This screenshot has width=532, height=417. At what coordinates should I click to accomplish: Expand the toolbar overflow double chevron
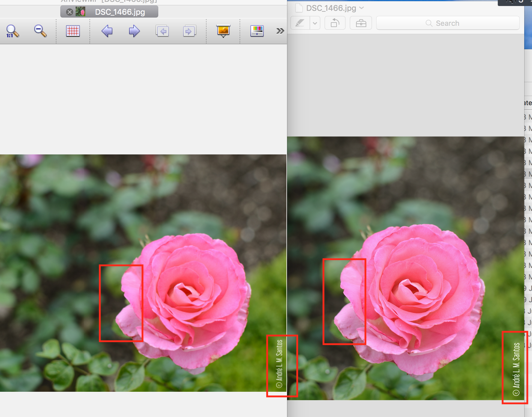pos(280,31)
